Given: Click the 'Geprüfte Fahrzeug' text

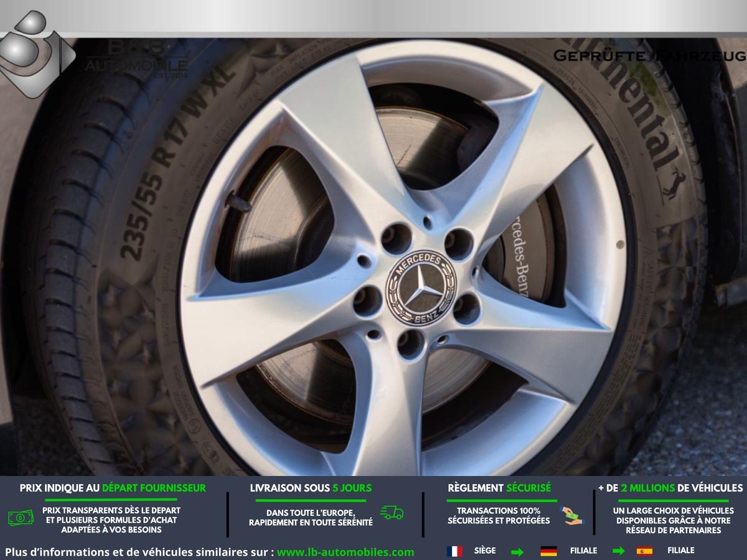Looking at the screenshot, I should (x=649, y=55).
